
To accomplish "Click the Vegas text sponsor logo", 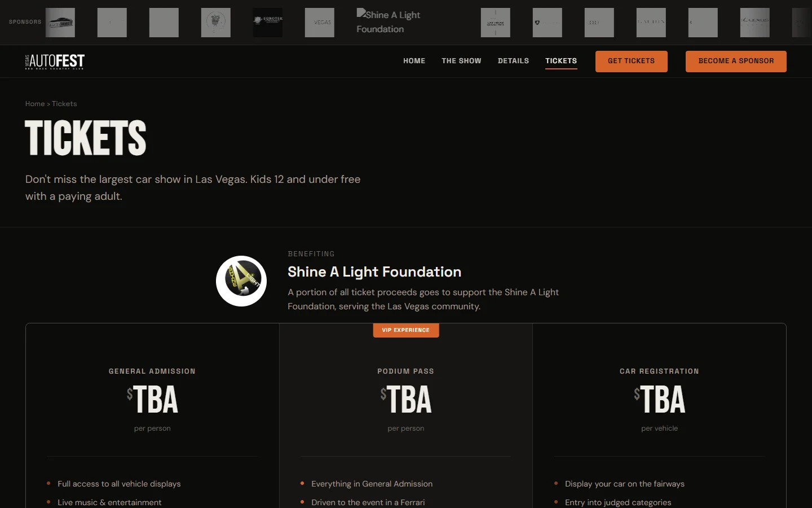I will tap(320, 23).
